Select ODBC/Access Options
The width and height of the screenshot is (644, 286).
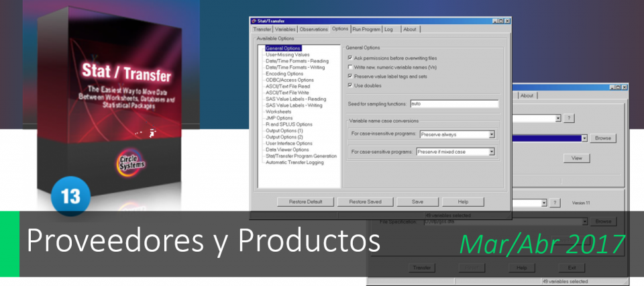[x=290, y=80]
